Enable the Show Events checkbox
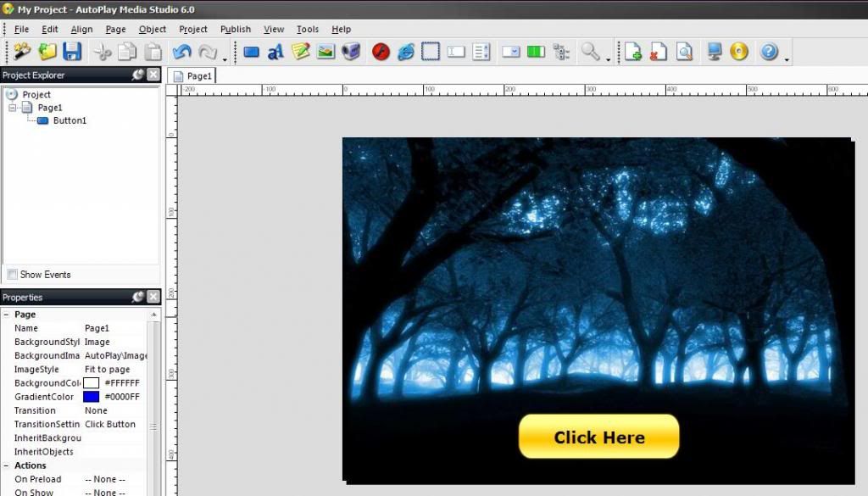 pyautogui.click(x=12, y=275)
